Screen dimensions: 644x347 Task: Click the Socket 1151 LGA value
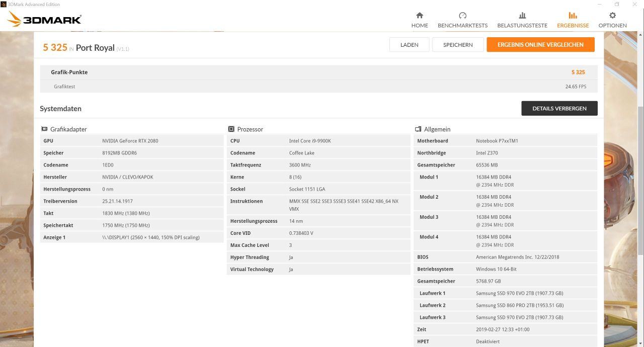307,189
